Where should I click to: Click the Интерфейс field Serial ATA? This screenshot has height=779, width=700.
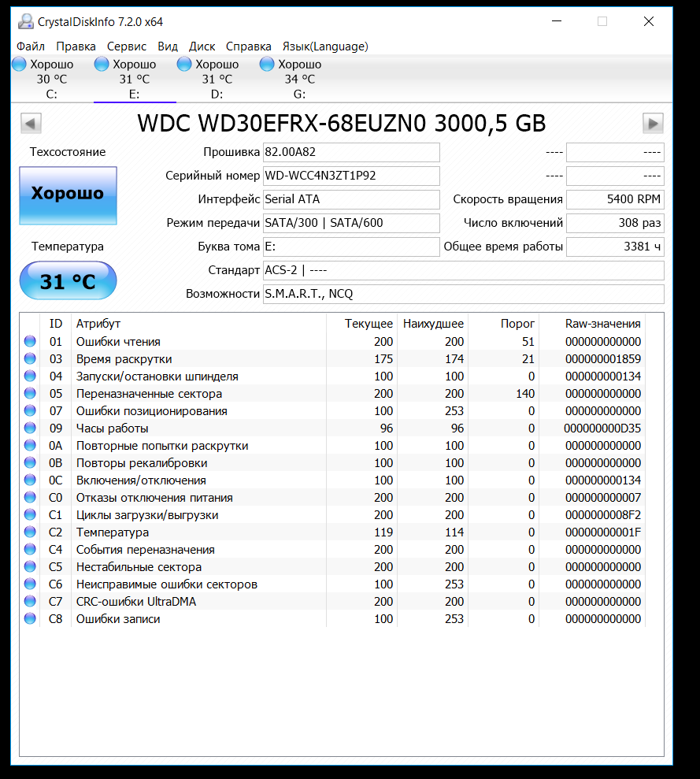(x=351, y=199)
